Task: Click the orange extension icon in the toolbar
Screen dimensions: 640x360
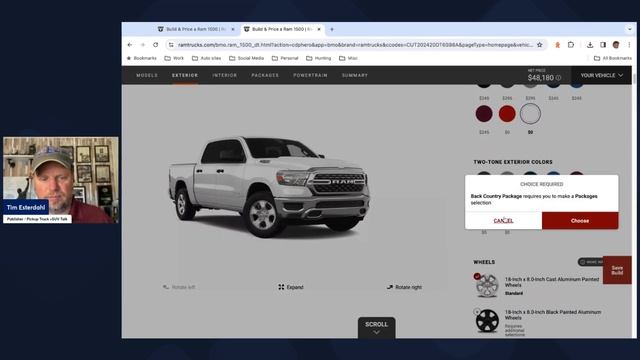Action: [x=558, y=45]
